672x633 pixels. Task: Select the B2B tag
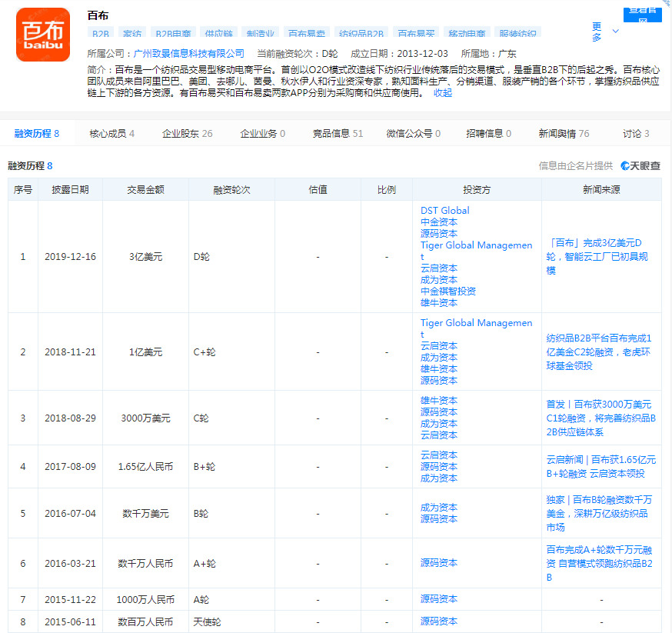(x=100, y=32)
